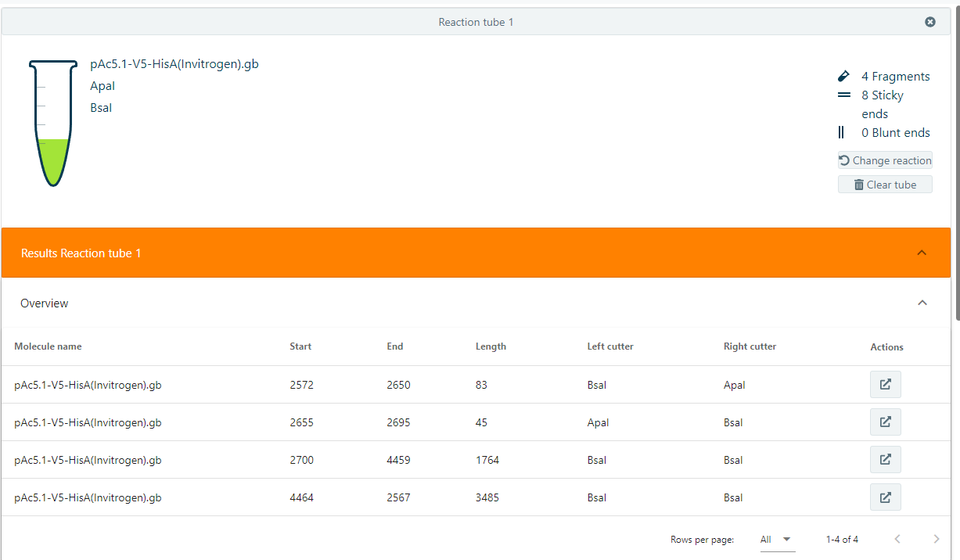The image size is (960, 560).
Task: Click the Molecule name column header
Action: click(x=48, y=346)
